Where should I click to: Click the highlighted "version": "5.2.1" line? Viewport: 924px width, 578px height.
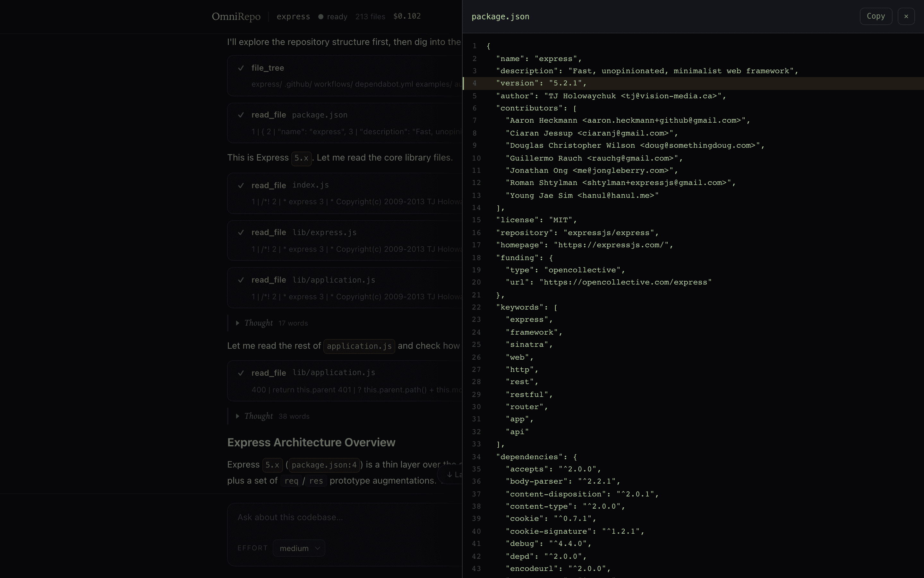coord(693,83)
